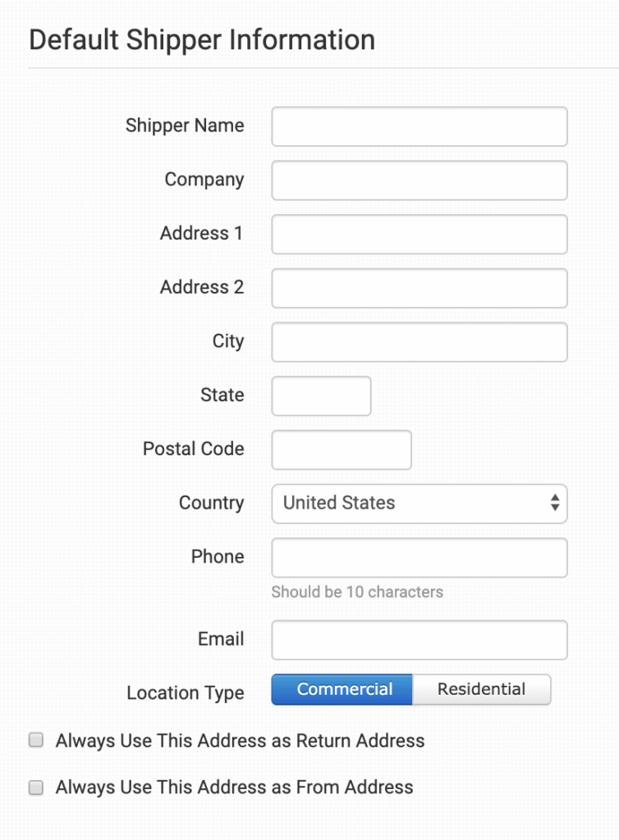The width and height of the screenshot is (619, 840).
Task: Click into the Address 1 field
Action: [x=419, y=235]
